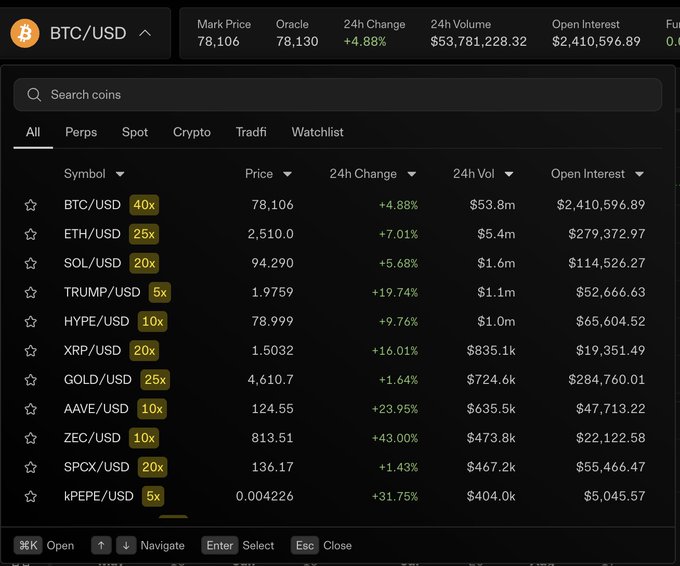The image size is (680, 566).
Task: Sort by 24h Vol column arrow
Action: 509,174
